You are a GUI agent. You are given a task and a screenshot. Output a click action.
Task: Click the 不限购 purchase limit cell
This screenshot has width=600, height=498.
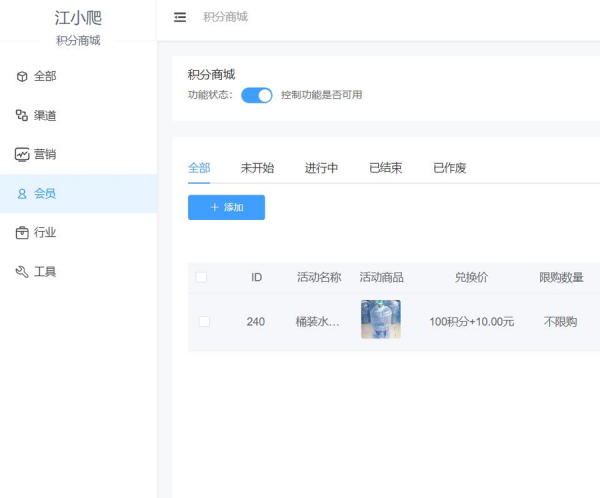(x=561, y=322)
